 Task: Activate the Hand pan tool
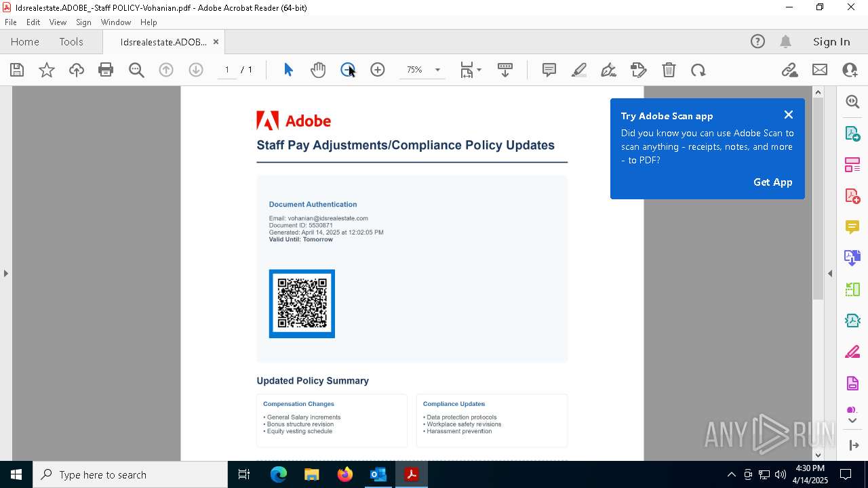click(x=318, y=70)
